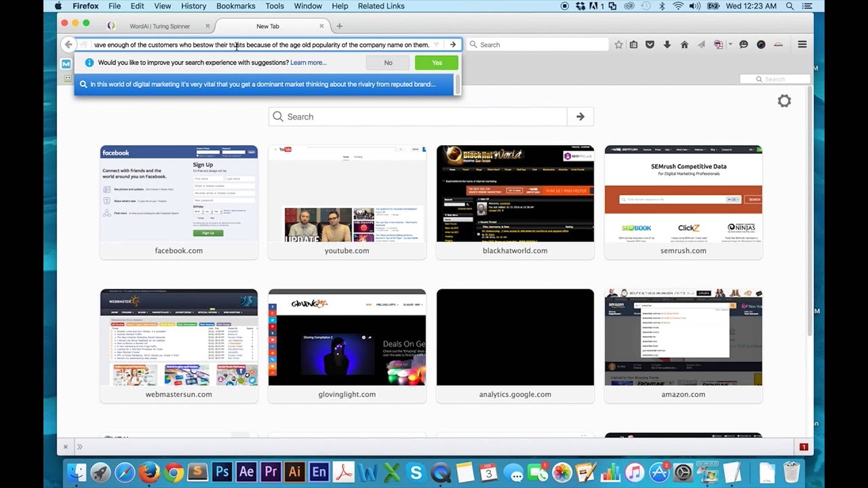The image size is (868, 488).
Task: Close the WordAi Turing Spinner tab
Action: click(208, 26)
